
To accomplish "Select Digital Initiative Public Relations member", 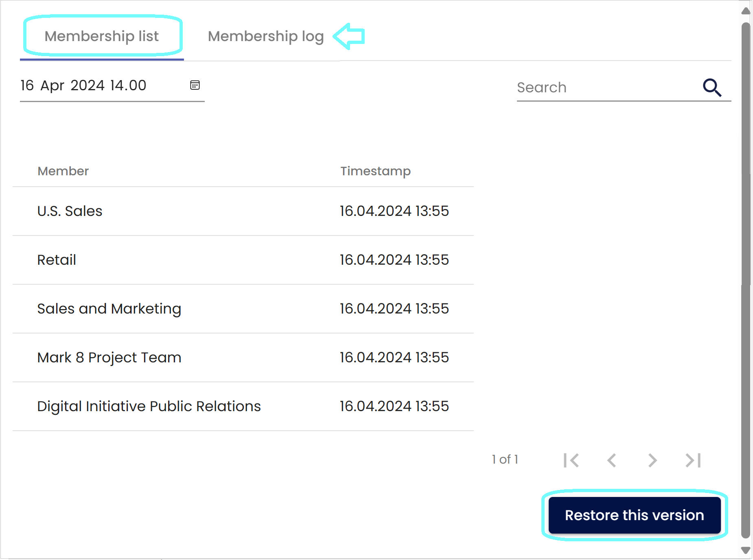I will [243, 406].
